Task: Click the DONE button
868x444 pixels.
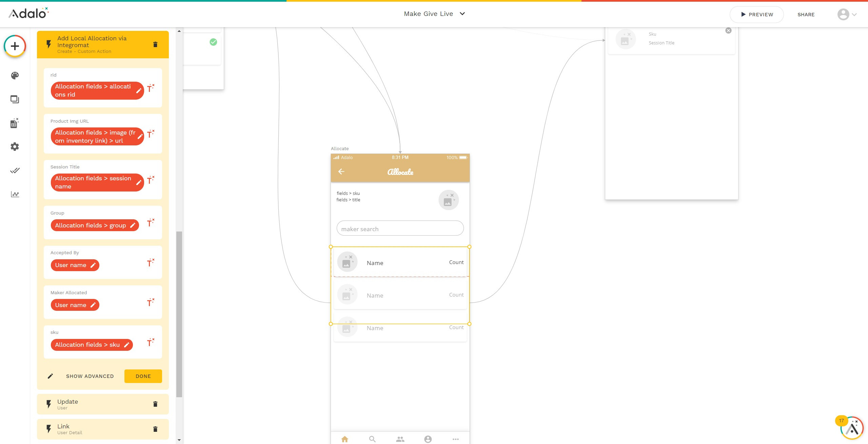Action: [143, 376]
